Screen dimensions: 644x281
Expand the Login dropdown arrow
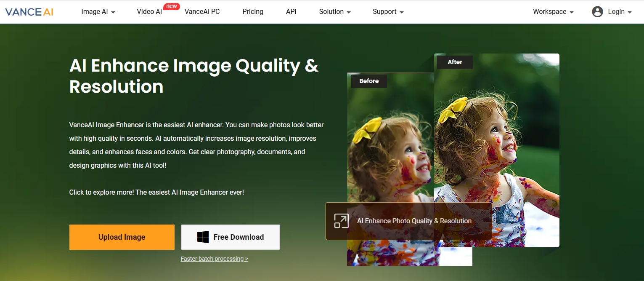[630, 12]
